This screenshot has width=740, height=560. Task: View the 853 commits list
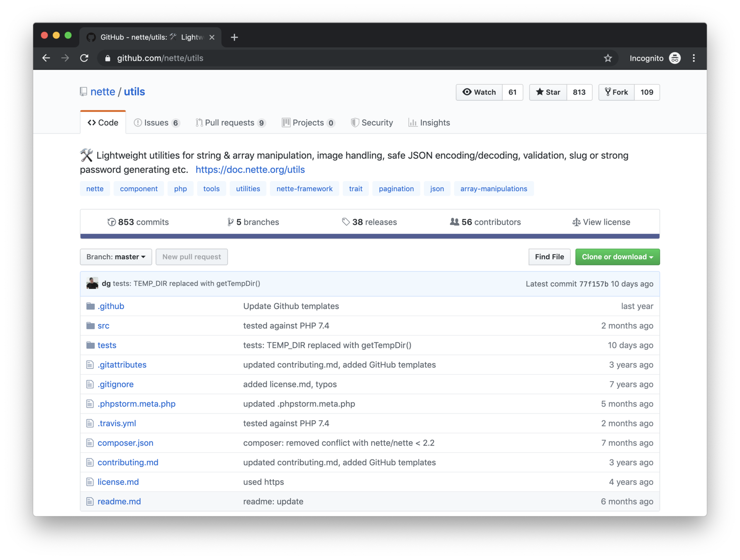[x=138, y=222]
